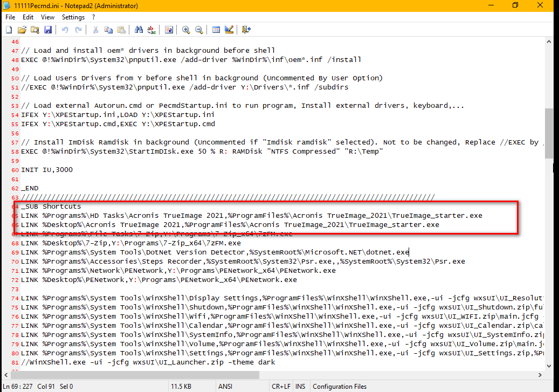This screenshot has height=392, width=559.
Task: Click the Notepad2 title bar app icon
Action: [x=6, y=6]
